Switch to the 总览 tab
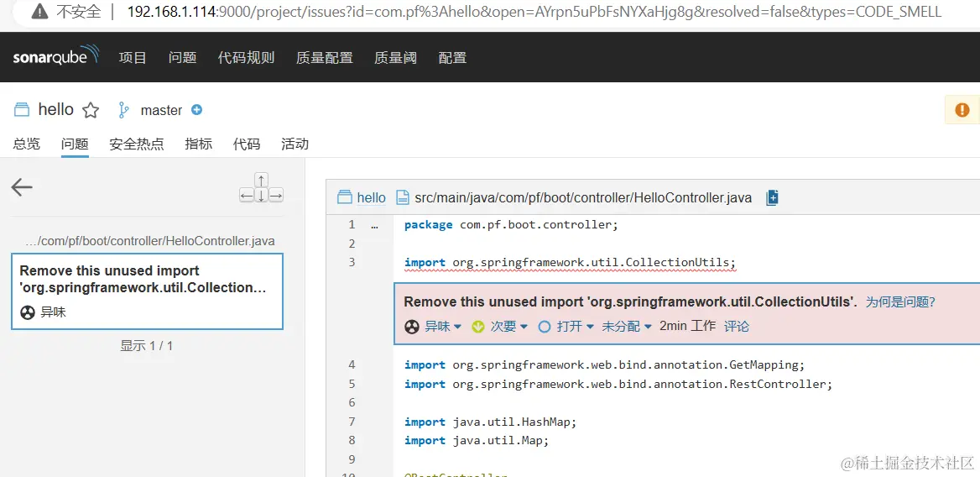The width and height of the screenshot is (980, 477). 26,144
